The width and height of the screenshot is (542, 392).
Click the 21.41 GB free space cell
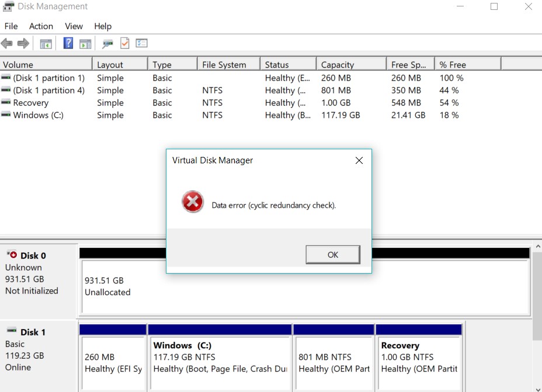pos(408,116)
